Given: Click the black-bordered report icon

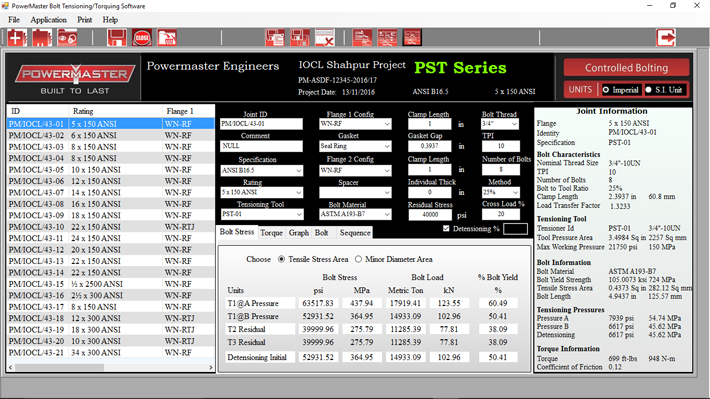Looking at the screenshot, I should [x=412, y=38].
